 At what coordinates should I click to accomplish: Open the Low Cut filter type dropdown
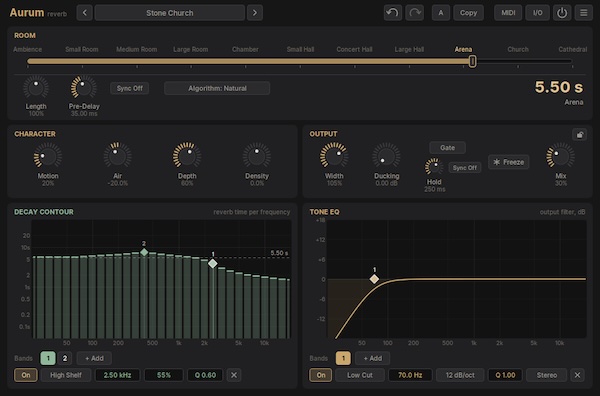click(360, 375)
